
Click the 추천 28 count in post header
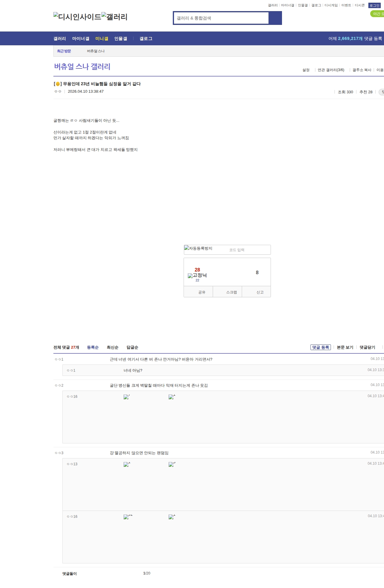click(x=366, y=92)
